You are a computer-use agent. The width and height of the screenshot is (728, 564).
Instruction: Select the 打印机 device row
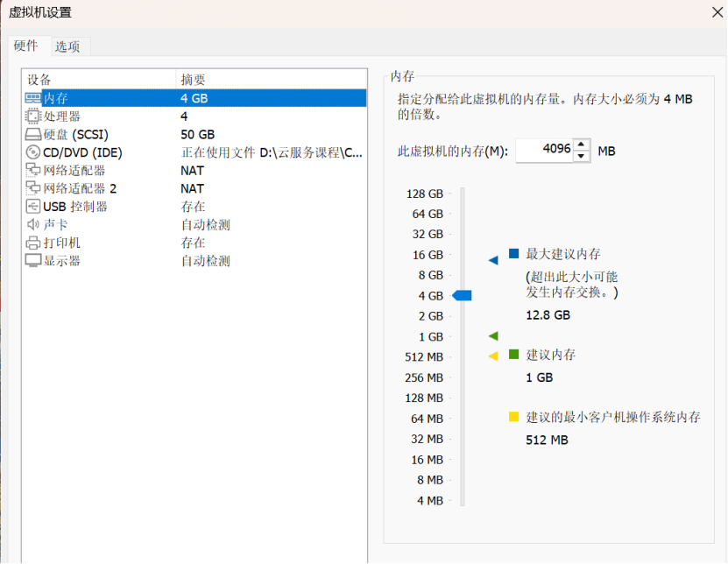[194, 243]
